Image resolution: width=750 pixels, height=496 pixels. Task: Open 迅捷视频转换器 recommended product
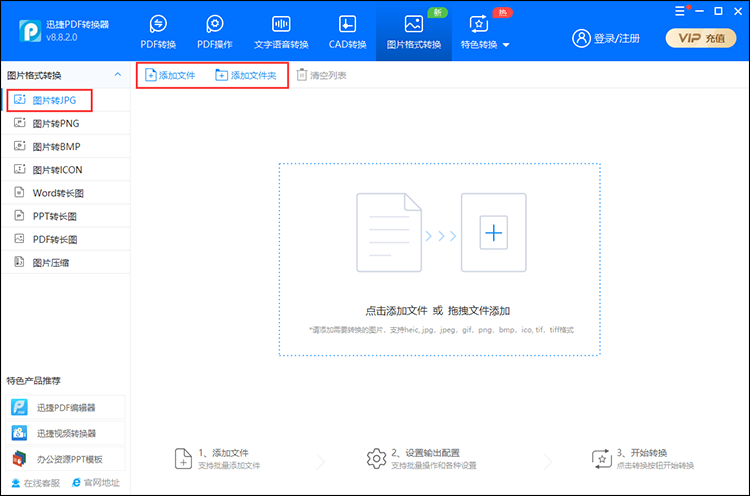click(x=66, y=433)
